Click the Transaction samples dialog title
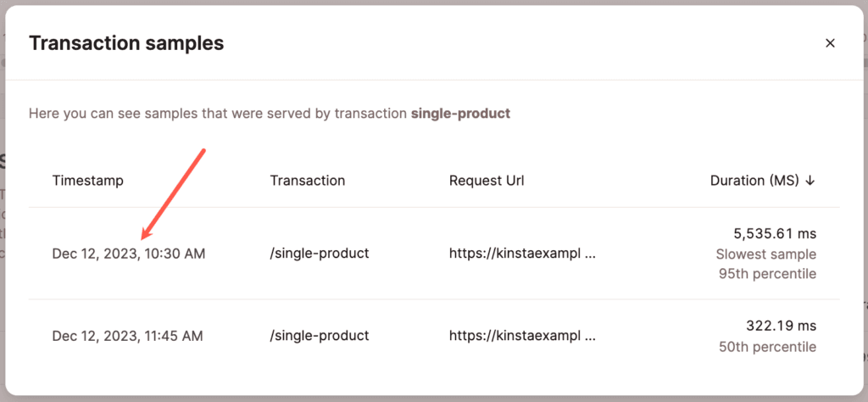Screen dimensions: 868x402 [x=126, y=43]
